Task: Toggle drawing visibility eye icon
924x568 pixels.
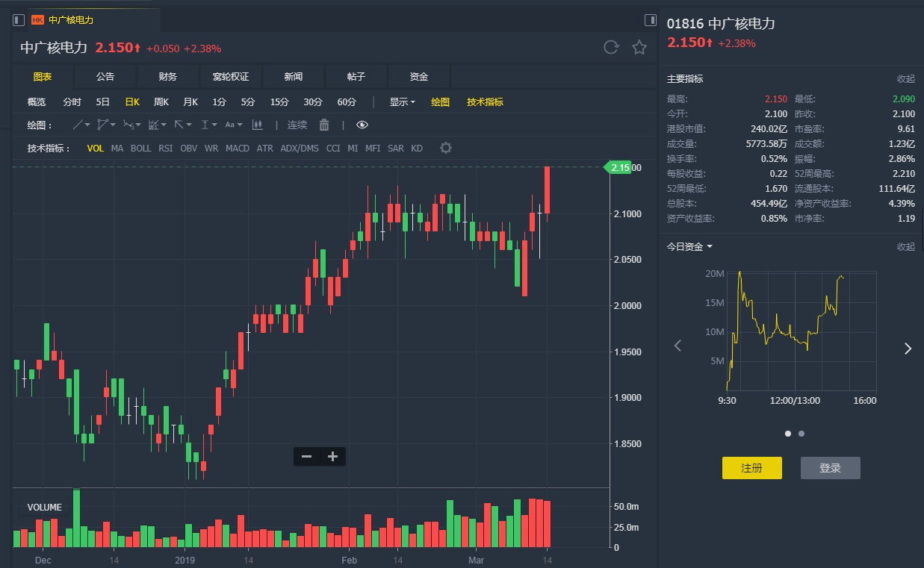Action: 362,125
